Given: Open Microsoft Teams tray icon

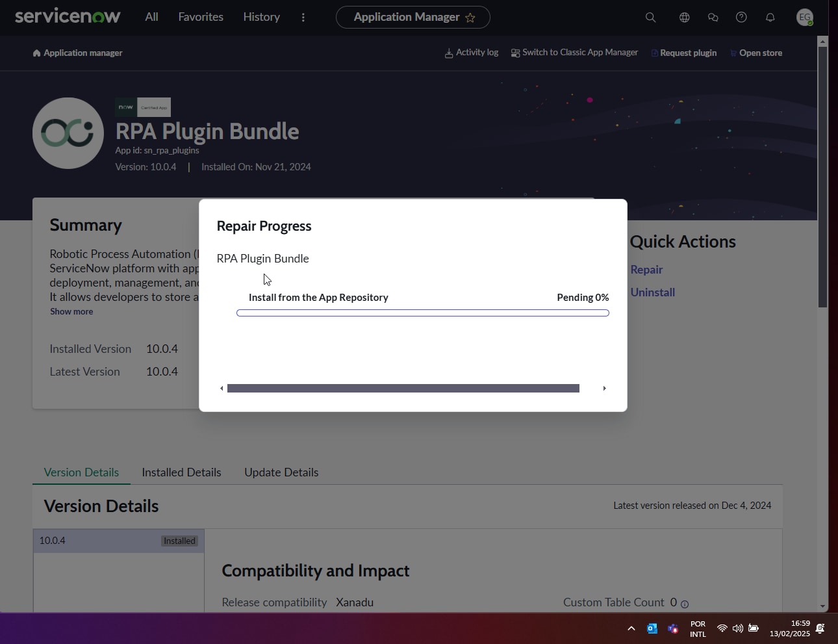Looking at the screenshot, I should point(673,628).
